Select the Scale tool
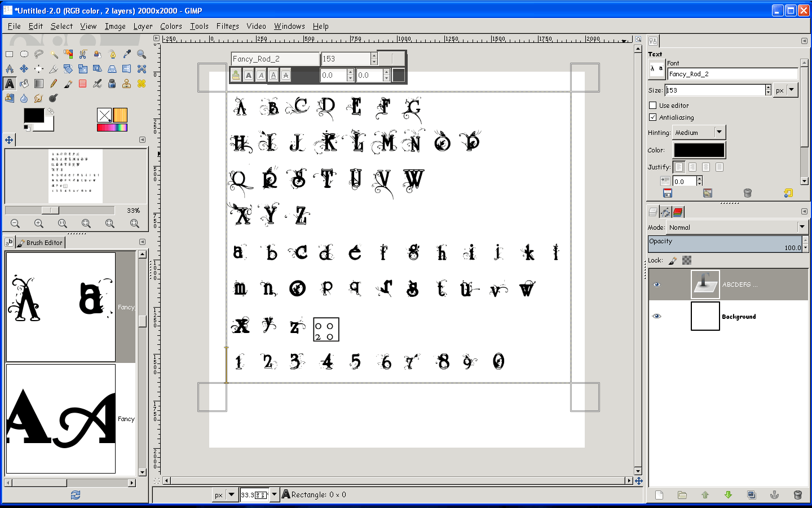 [83, 69]
